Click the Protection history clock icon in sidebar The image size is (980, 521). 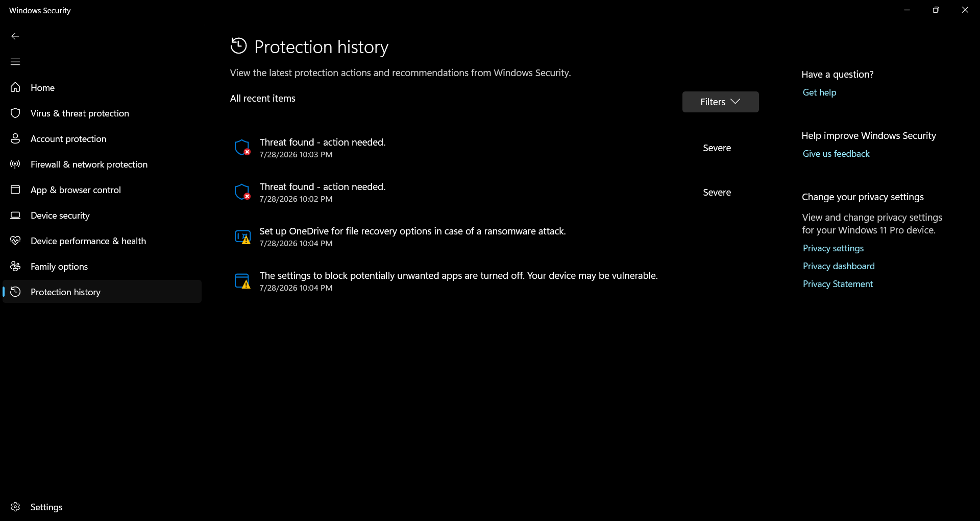click(15, 292)
